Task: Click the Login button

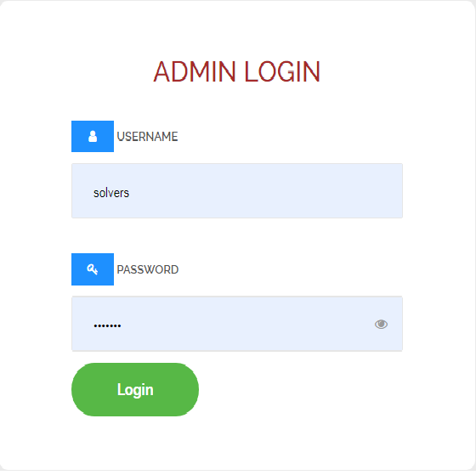Action: (135, 389)
